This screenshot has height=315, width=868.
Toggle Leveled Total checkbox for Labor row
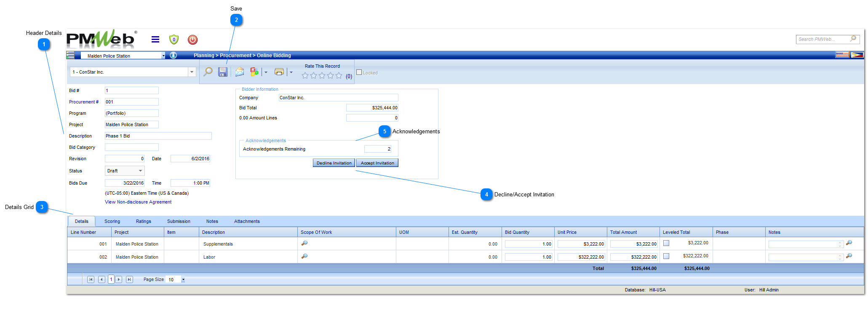coord(666,256)
